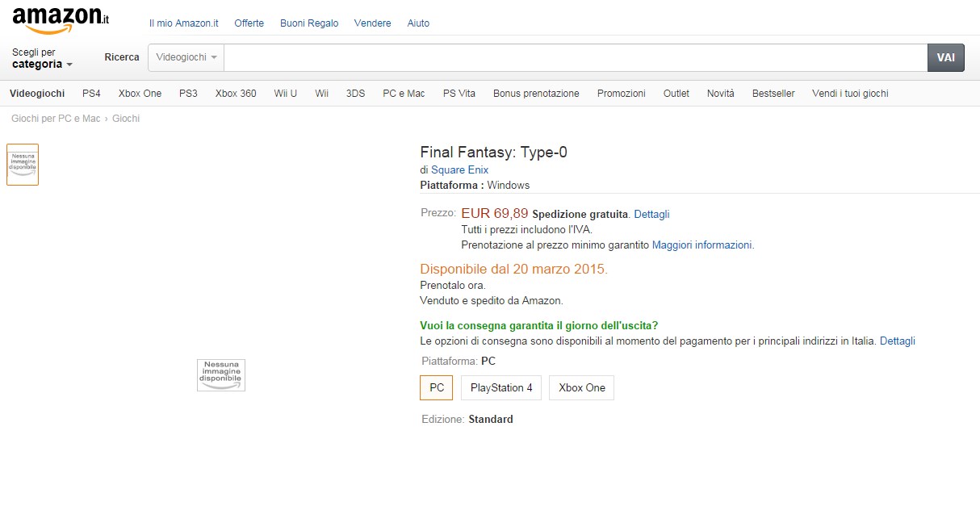
Task: Open the PS4 category
Action: click(x=91, y=94)
